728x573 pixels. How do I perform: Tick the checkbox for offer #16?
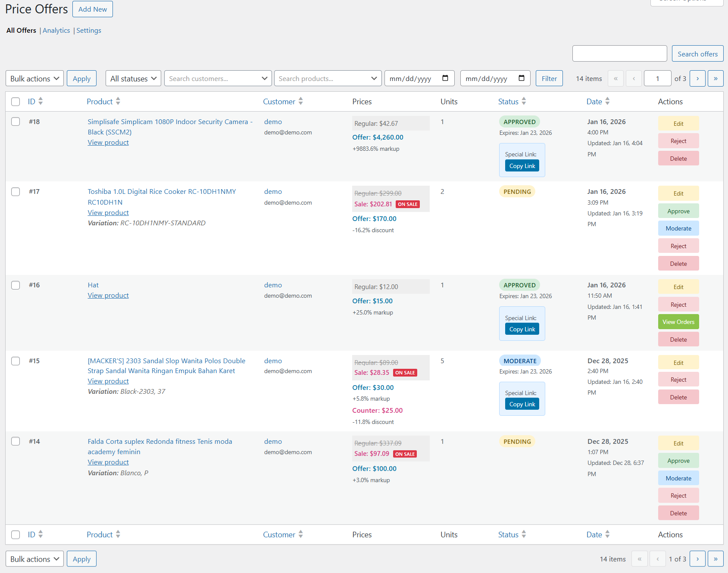[x=16, y=285]
